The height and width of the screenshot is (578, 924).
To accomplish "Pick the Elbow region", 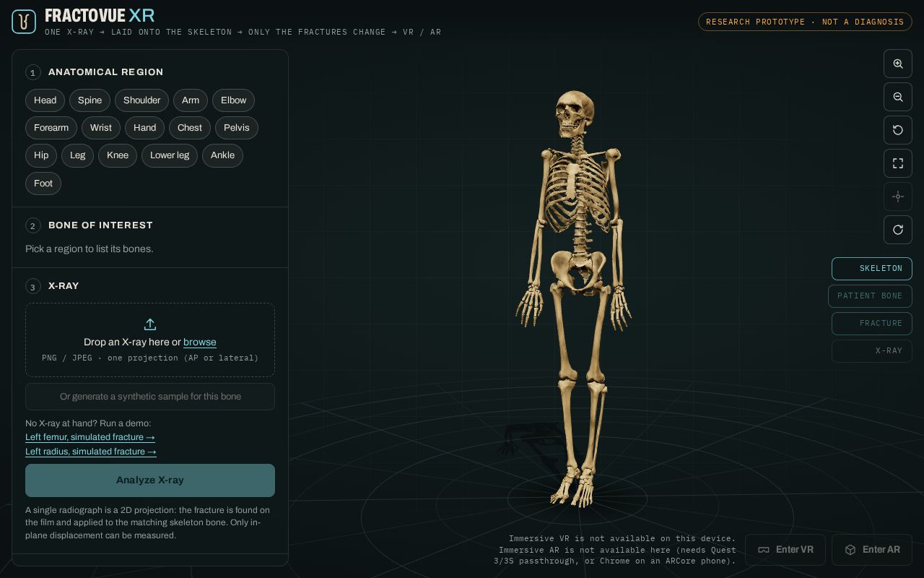I will click(x=233, y=100).
